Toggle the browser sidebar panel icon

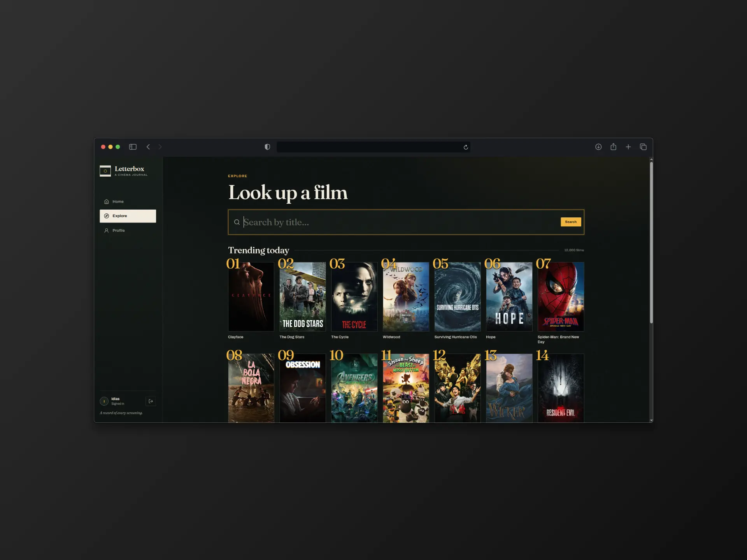133,147
